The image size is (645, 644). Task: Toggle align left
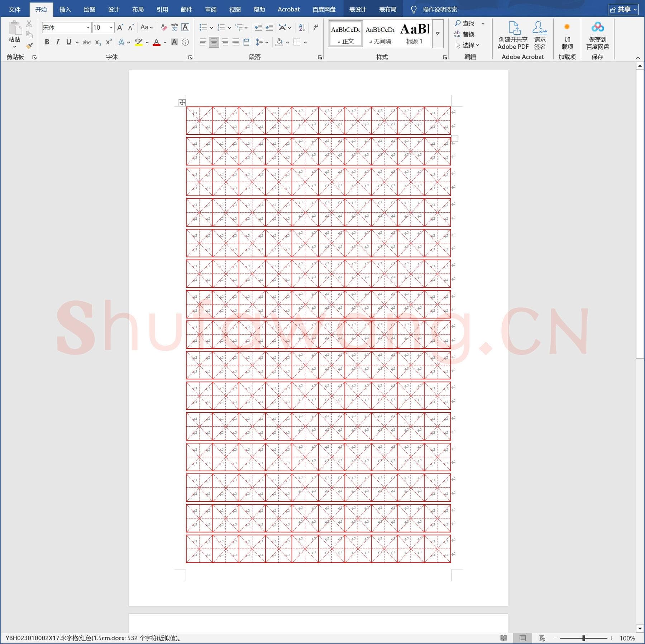pyautogui.click(x=203, y=42)
